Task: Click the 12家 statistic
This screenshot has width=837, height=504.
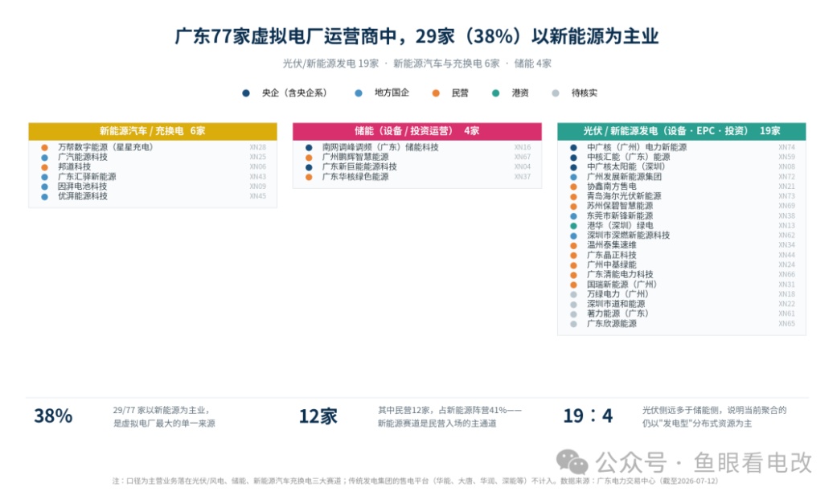Action: pyautogui.click(x=318, y=416)
